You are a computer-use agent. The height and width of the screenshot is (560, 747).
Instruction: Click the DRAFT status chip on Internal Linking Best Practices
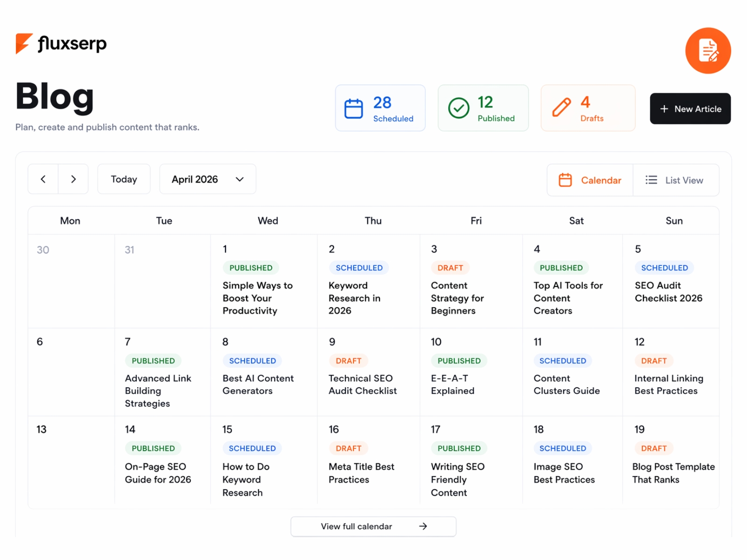click(x=654, y=360)
